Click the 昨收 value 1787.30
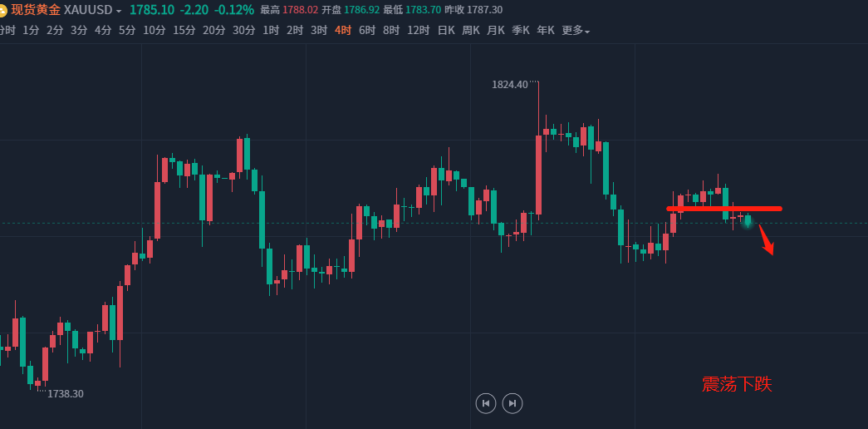This screenshot has width=868, height=429. (x=484, y=10)
